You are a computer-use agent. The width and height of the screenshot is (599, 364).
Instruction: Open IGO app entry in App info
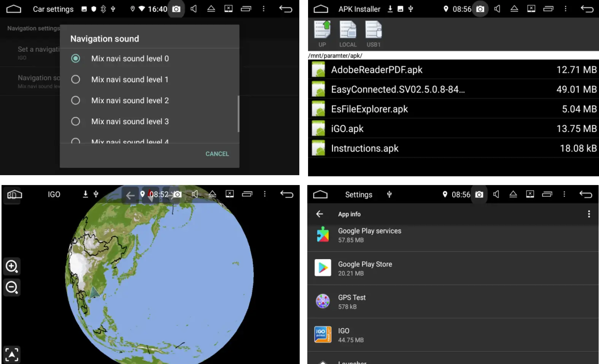pos(453,335)
